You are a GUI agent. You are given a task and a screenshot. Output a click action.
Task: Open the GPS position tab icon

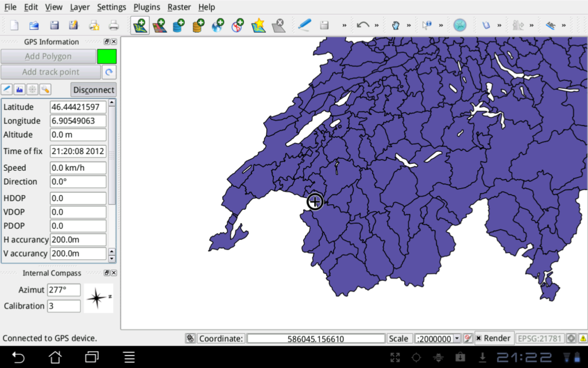7,89
